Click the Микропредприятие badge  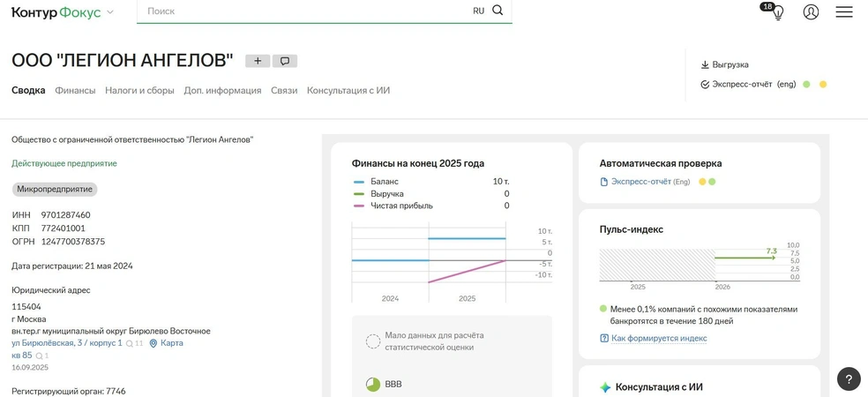click(x=55, y=190)
